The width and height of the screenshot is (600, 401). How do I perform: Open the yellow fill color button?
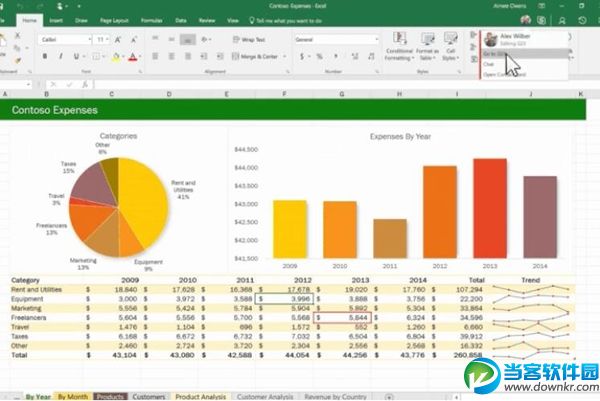(116, 57)
